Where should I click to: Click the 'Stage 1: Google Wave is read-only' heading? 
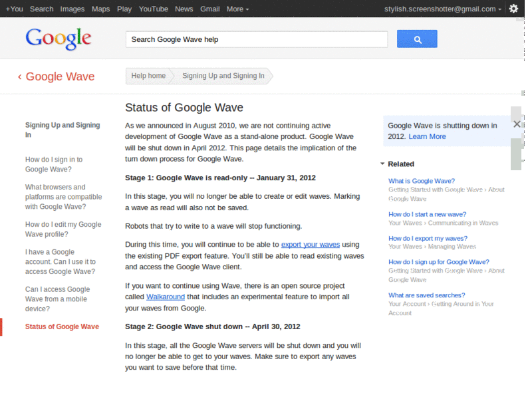coord(220,178)
